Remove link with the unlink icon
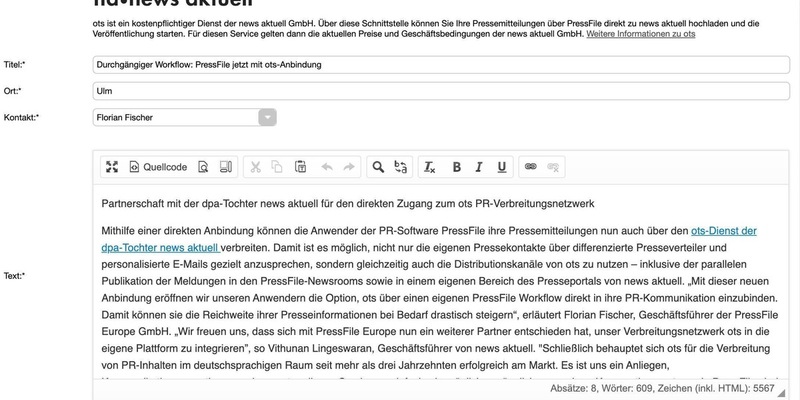The width and height of the screenshot is (800, 400). (553, 167)
